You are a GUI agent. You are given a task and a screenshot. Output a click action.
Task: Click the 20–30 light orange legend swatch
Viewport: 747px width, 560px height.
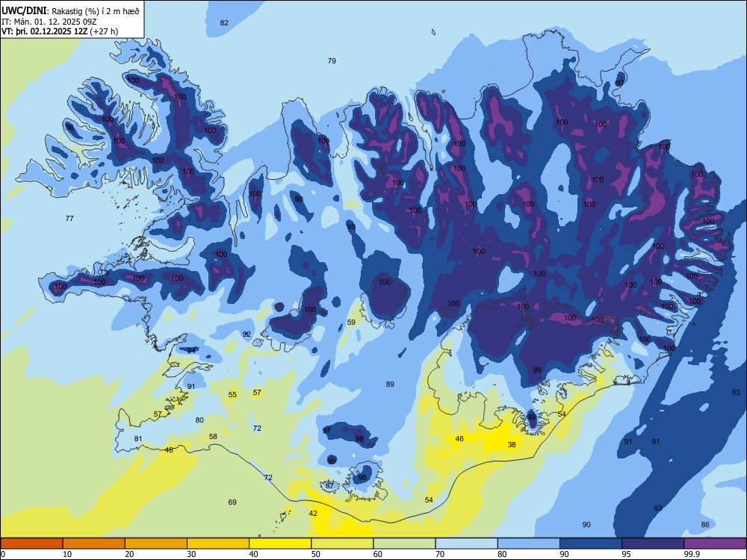(156, 544)
